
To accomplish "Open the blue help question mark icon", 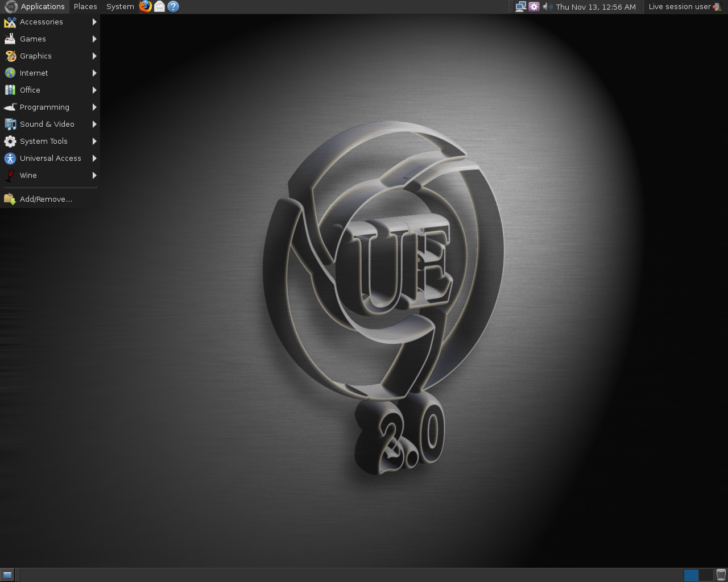I will click(x=173, y=7).
